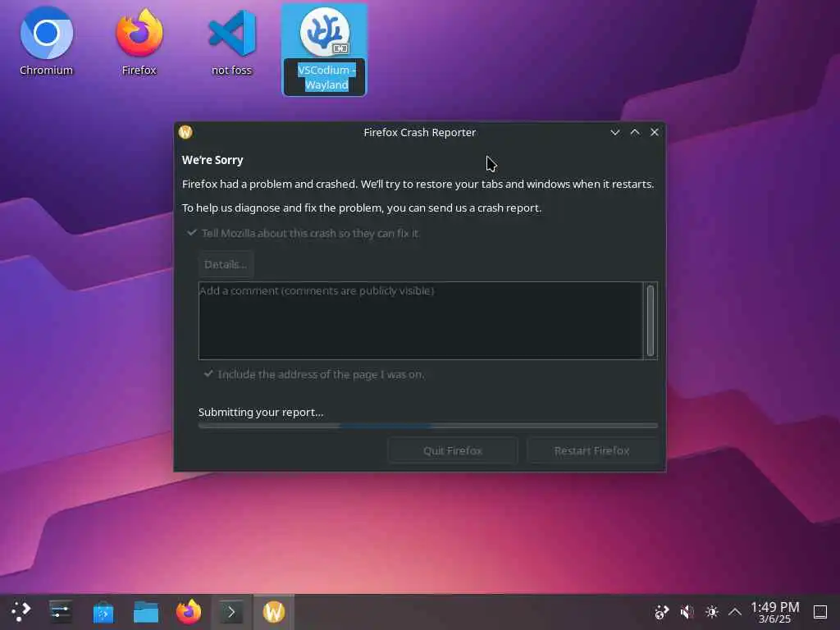Image resolution: width=840 pixels, height=630 pixels.
Task: Open the Konsole terminal taskbar entry
Action: click(x=231, y=612)
